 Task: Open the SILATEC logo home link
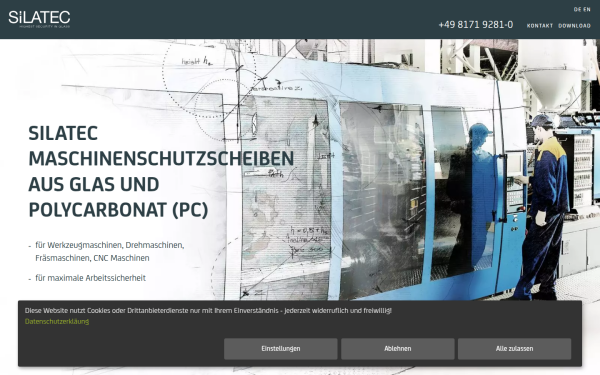[39, 19]
